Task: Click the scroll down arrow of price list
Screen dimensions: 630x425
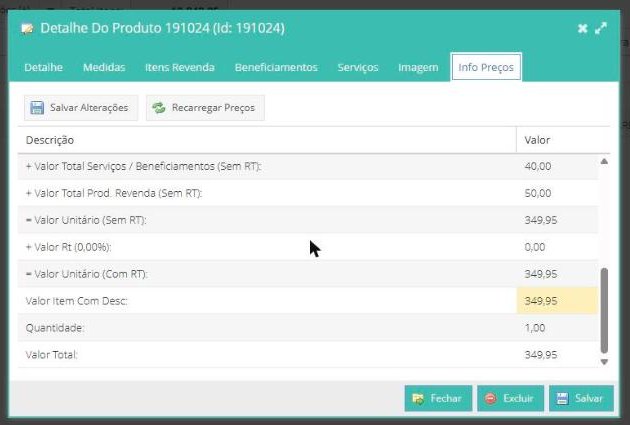Action: (x=604, y=362)
